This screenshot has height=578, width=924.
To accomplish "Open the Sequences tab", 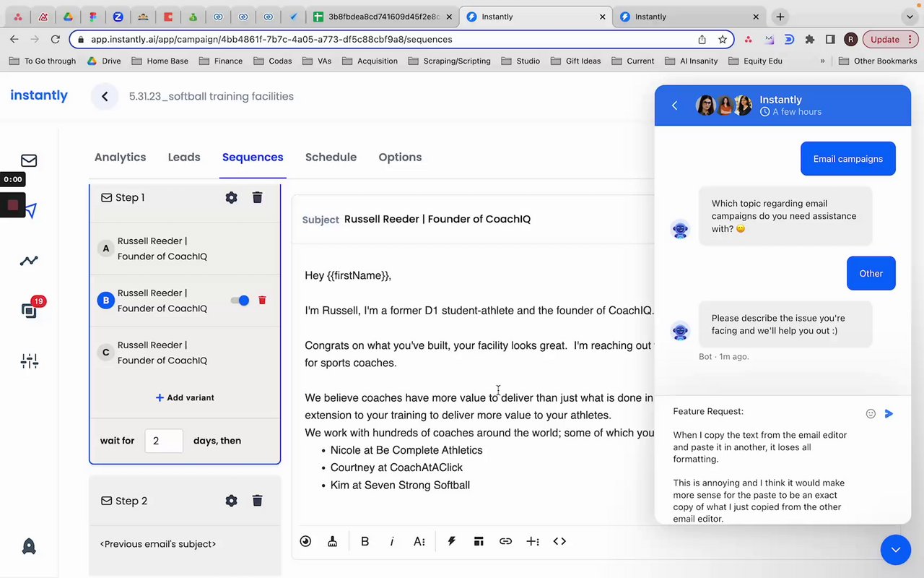I will tap(253, 158).
